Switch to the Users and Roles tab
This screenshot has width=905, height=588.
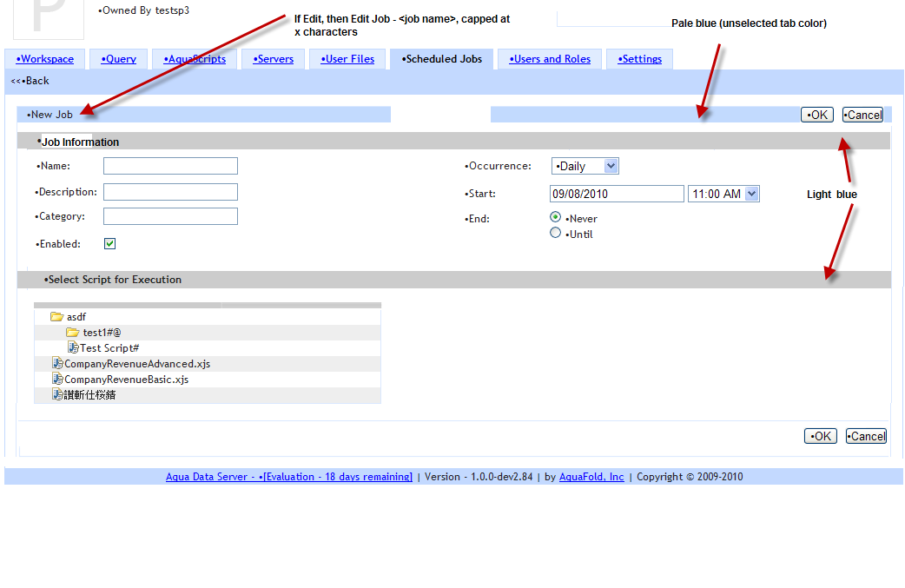tap(550, 59)
